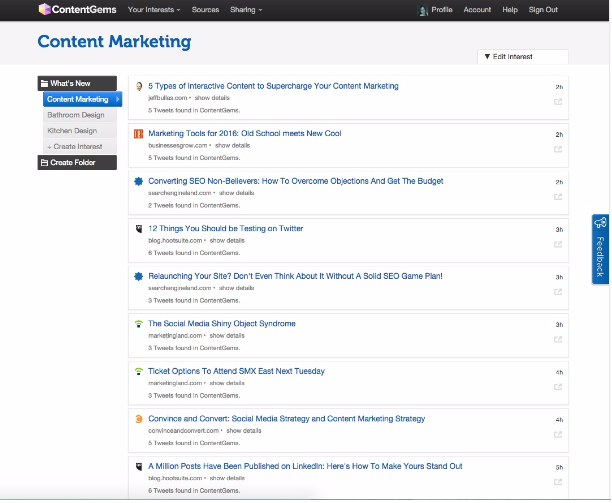The image size is (612, 503).
Task: Click share icon on 12 Things Twitter article
Action: tap(558, 245)
